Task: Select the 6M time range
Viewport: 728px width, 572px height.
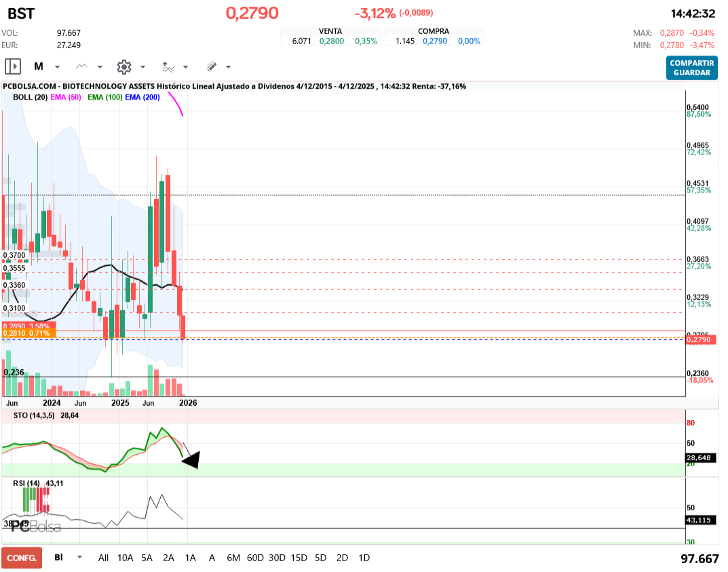Action: (x=233, y=558)
